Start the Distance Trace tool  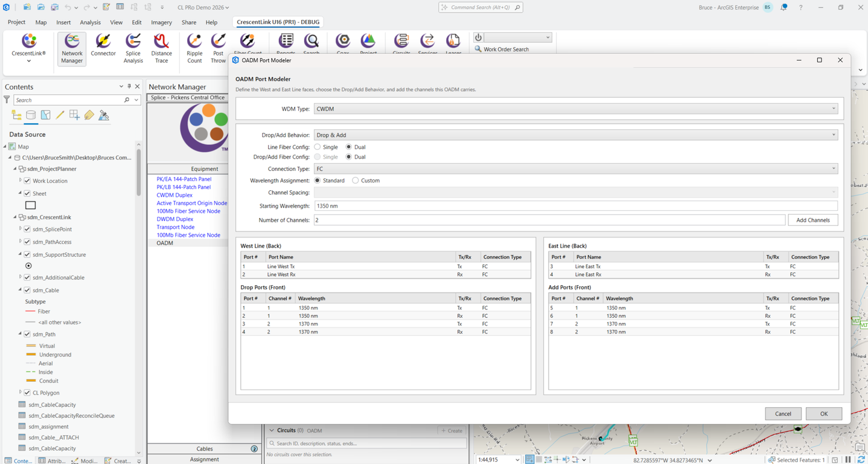pos(161,48)
